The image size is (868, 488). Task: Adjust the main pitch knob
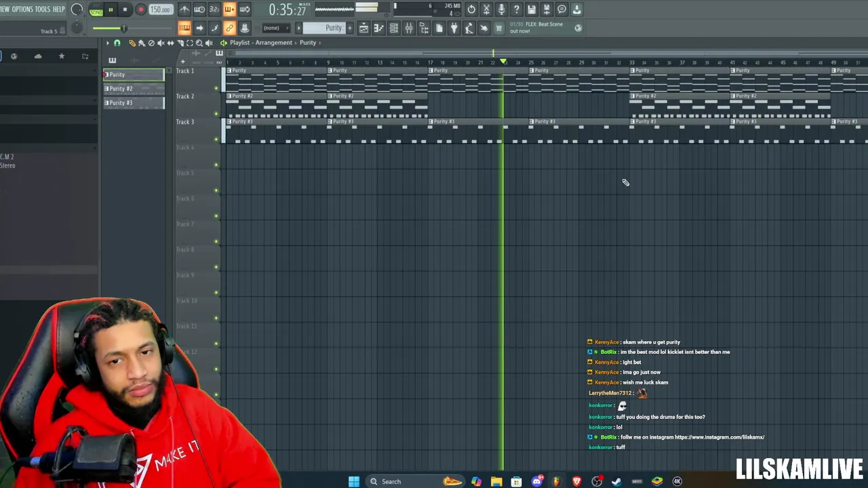(77, 28)
